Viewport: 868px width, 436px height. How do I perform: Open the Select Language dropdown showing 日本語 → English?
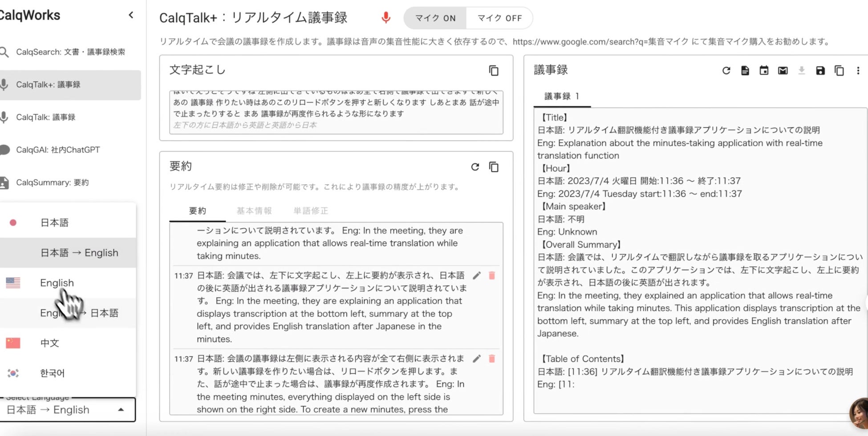[68, 410]
